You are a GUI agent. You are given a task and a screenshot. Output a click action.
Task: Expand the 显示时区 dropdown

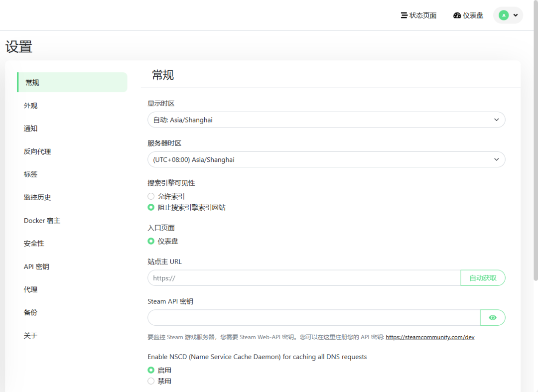[x=326, y=120]
